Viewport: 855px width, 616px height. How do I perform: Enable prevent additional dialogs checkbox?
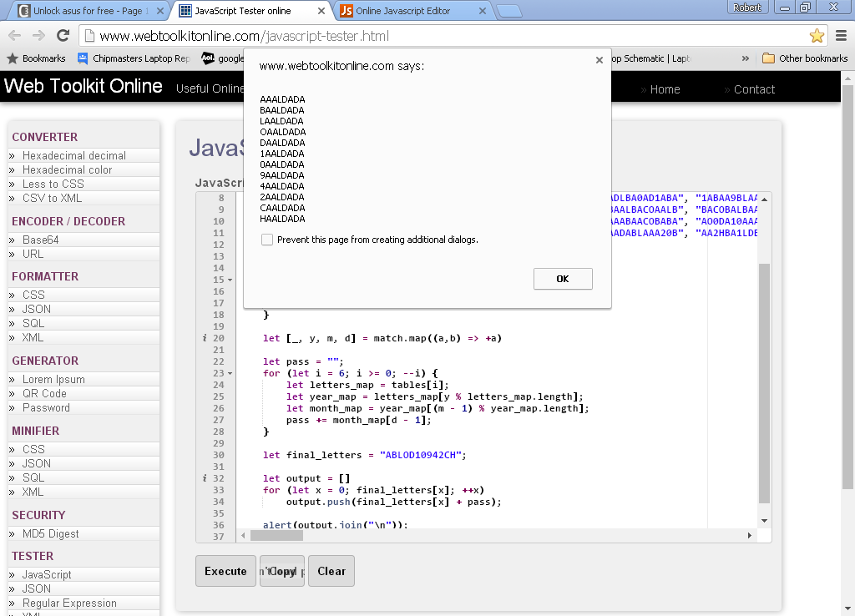[x=267, y=240]
